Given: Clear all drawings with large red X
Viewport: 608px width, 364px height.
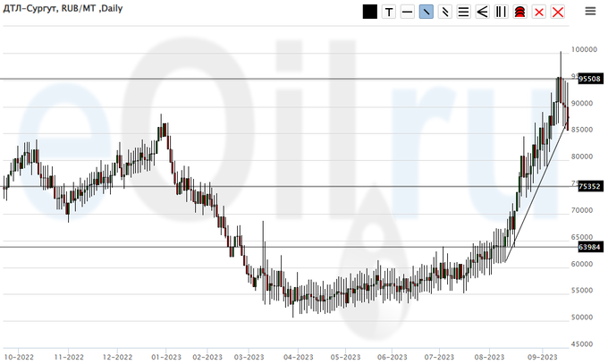Looking at the screenshot, I should coord(558,12).
